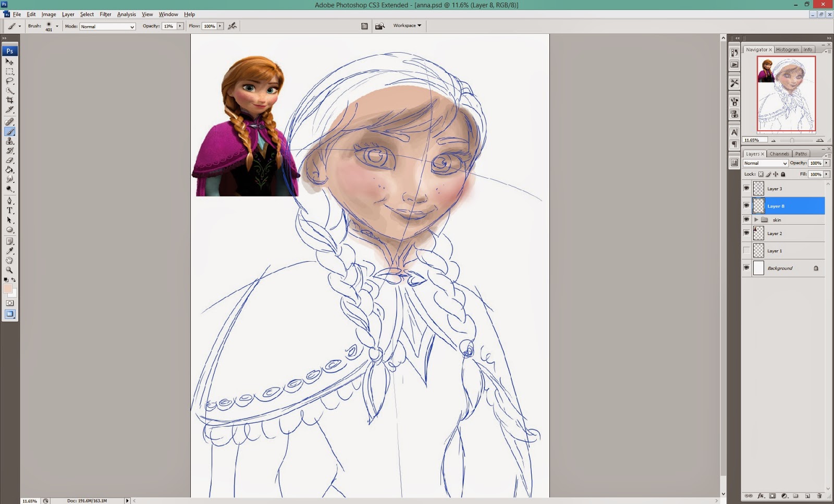
Task: Delete layer using trash icon
Action: click(x=819, y=496)
